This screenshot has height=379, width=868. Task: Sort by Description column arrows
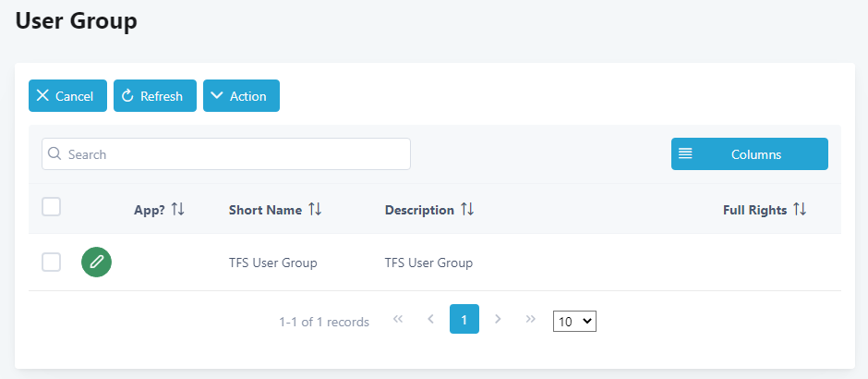(467, 210)
